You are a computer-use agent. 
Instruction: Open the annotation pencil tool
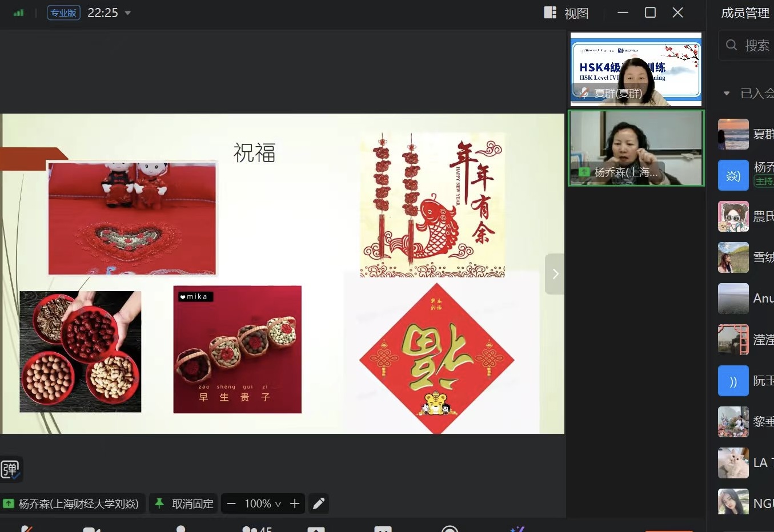319,503
